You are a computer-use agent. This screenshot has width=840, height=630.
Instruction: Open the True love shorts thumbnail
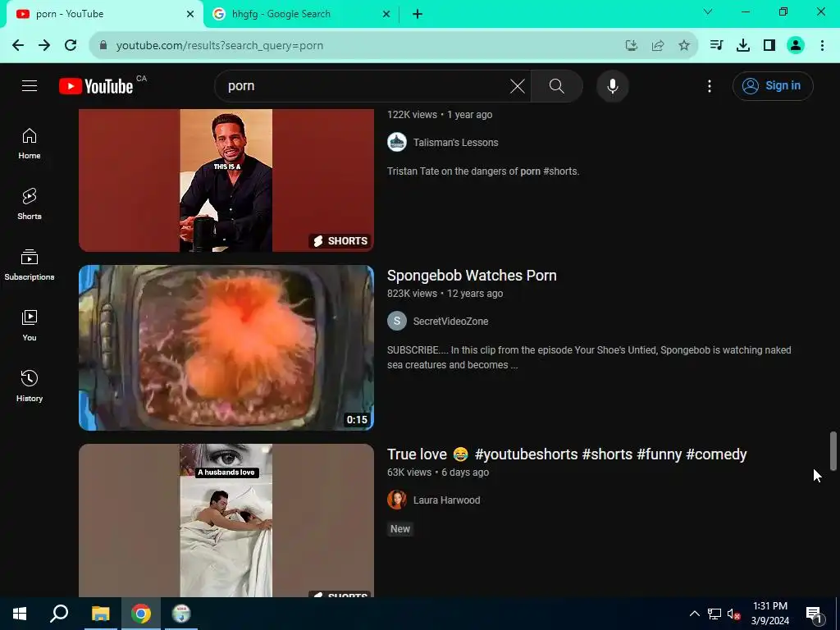coord(226,520)
